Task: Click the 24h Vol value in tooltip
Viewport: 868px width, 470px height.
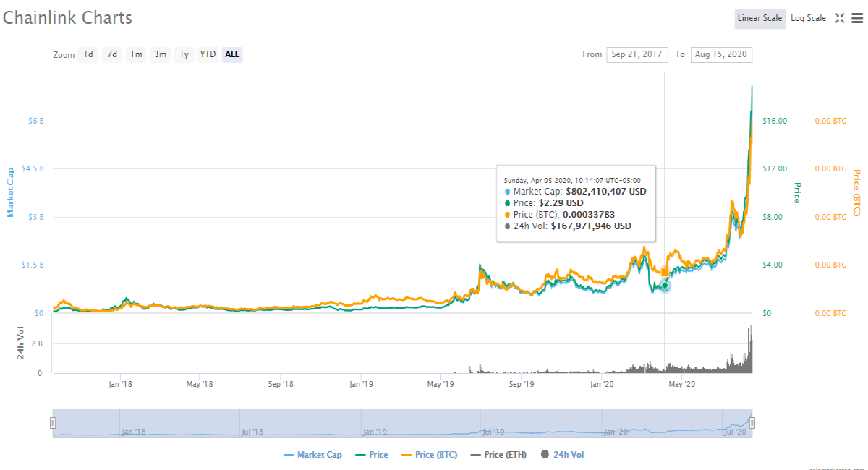Action: (x=591, y=226)
